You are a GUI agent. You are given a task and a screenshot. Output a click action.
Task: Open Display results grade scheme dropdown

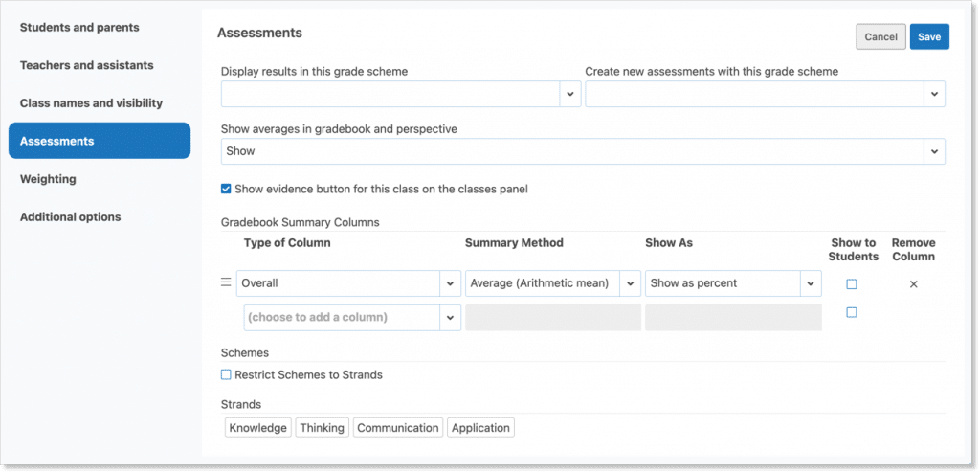[569, 94]
